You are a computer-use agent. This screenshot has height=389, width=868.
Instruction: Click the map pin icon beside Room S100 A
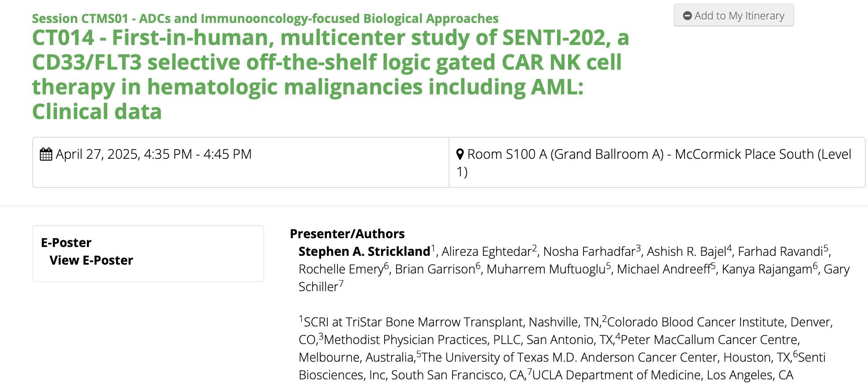[460, 154]
